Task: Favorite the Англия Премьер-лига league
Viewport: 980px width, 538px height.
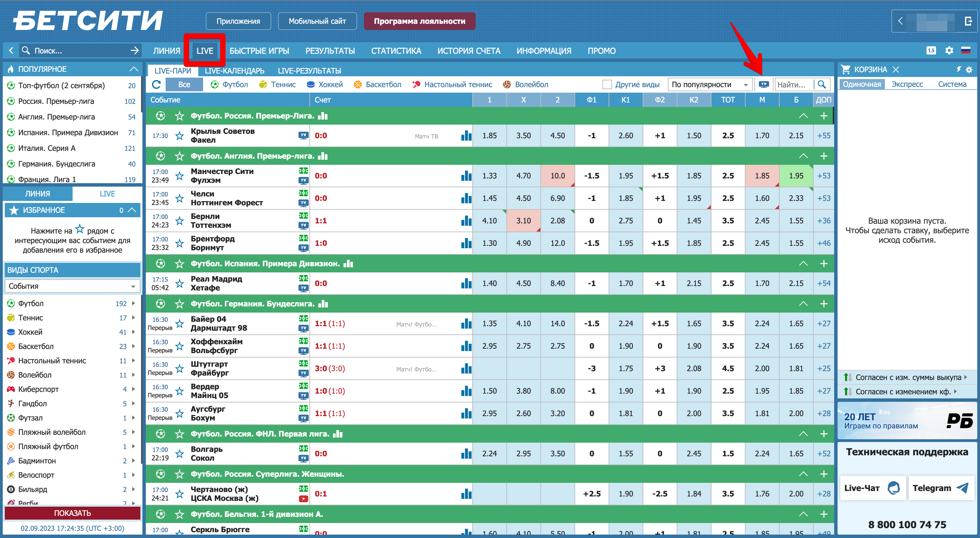Action: click(179, 156)
